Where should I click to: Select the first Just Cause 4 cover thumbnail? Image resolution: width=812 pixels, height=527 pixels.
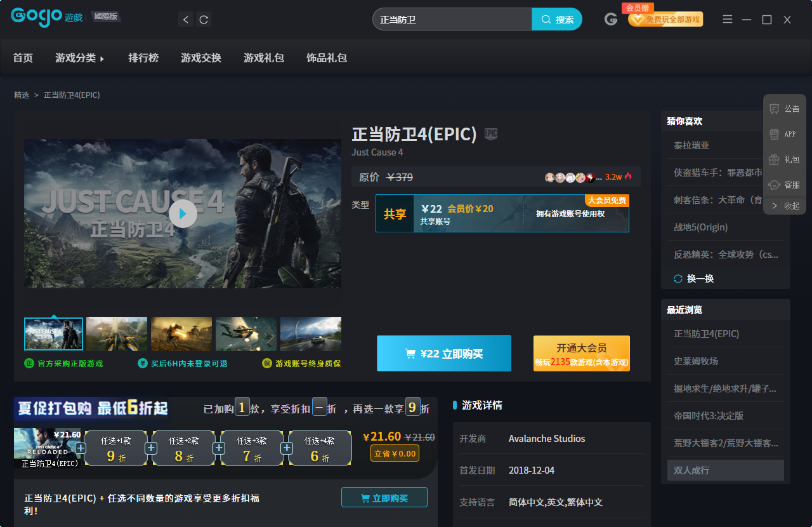tap(53, 334)
